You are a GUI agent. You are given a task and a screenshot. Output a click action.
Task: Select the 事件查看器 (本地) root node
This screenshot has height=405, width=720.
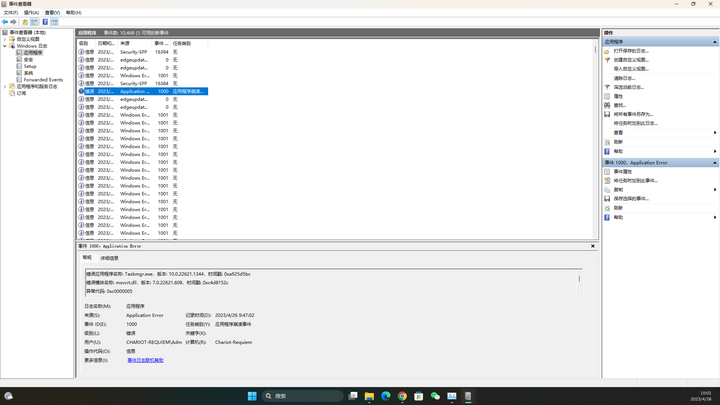tap(28, 33)
